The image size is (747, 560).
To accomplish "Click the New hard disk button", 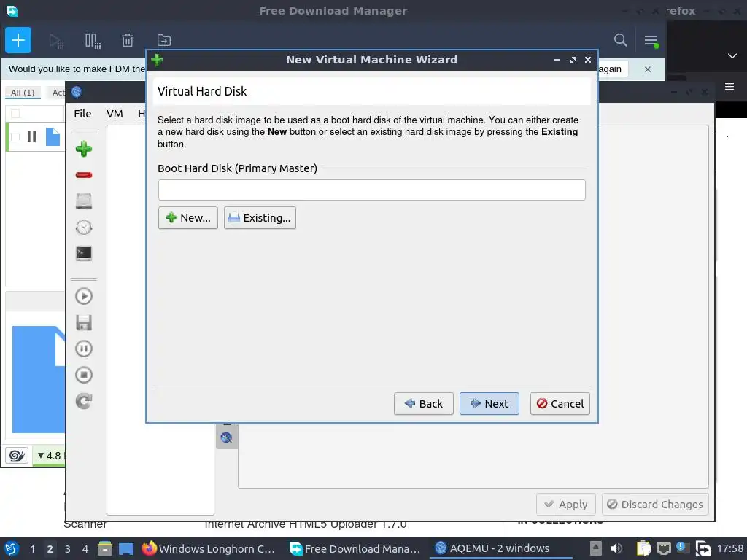I will coord(187,217).
